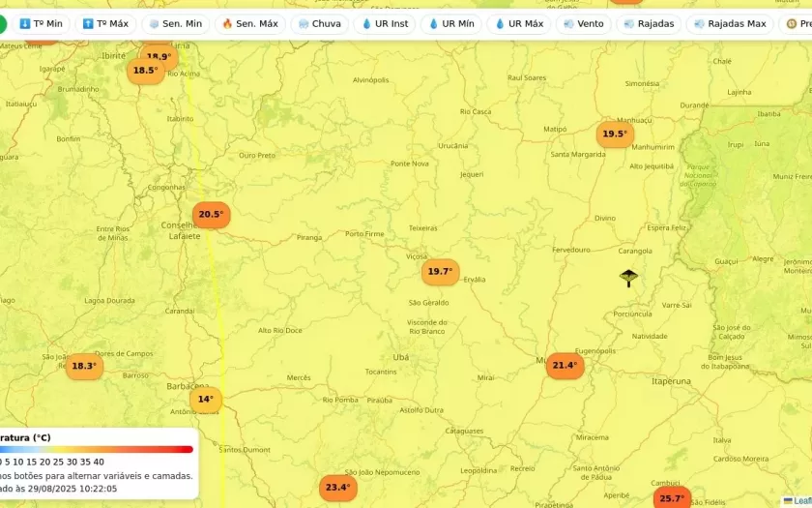
Task: Click the temperature color scale gradient bar
Action: click(97, 449)
